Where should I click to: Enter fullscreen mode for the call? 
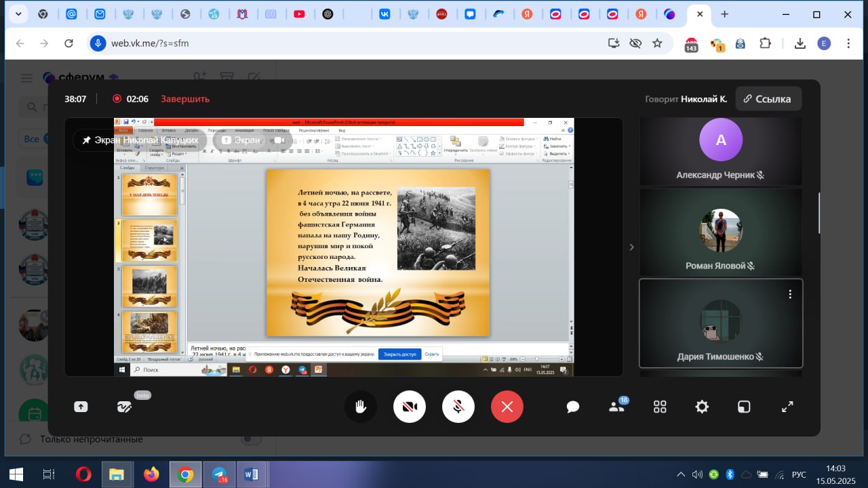coord(787,407)
